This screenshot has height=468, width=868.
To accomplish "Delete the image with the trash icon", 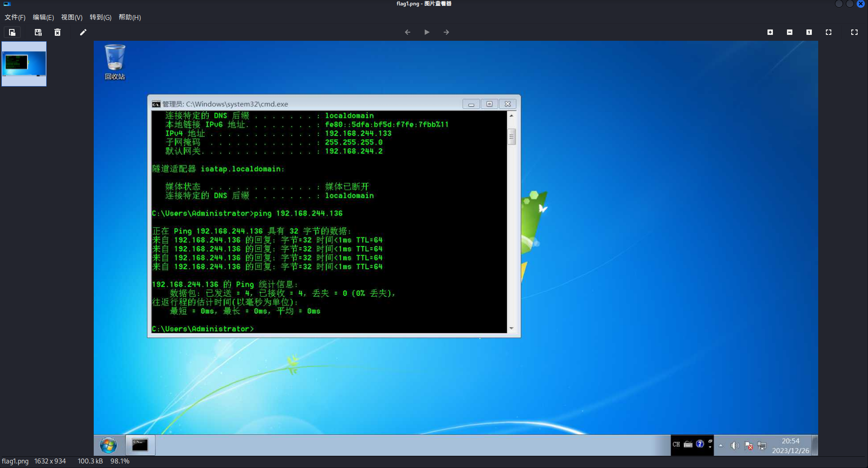I will tap(58, 32).
